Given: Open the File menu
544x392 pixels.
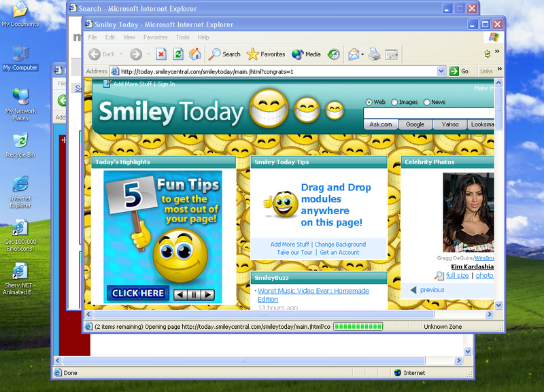Looking at the screenshot, I should coord(92,37).
